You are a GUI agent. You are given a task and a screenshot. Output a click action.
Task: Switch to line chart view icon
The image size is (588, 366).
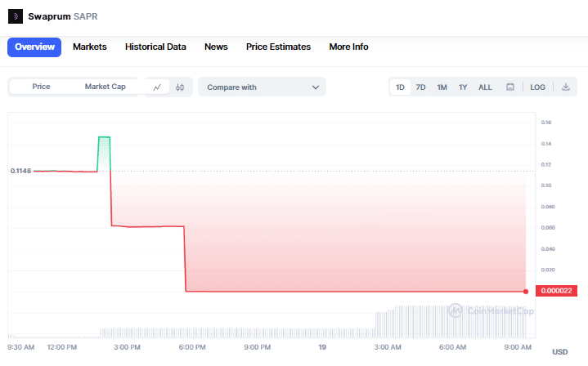[157, 87]
